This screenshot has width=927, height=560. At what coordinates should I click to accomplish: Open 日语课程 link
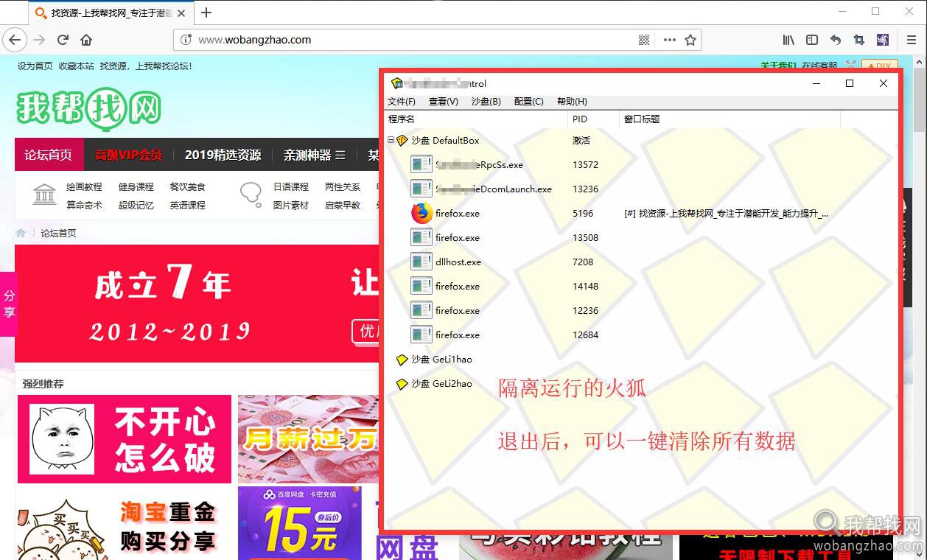point(291,186)
